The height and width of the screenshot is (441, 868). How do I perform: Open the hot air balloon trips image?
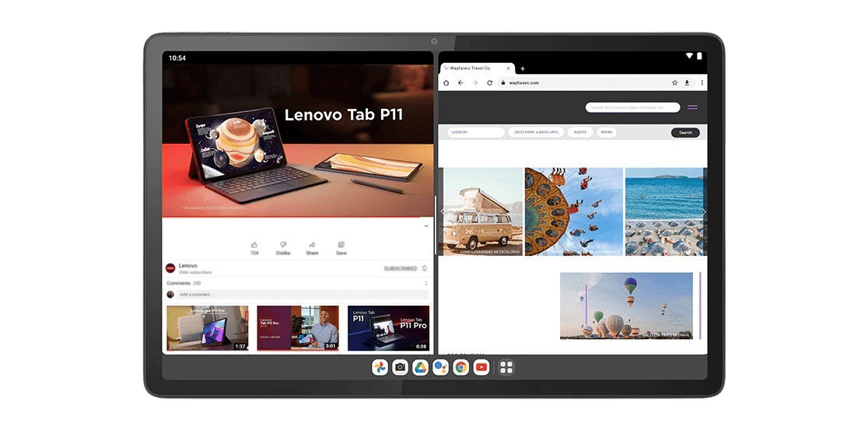pyautogui.click(x=626, y=306)
